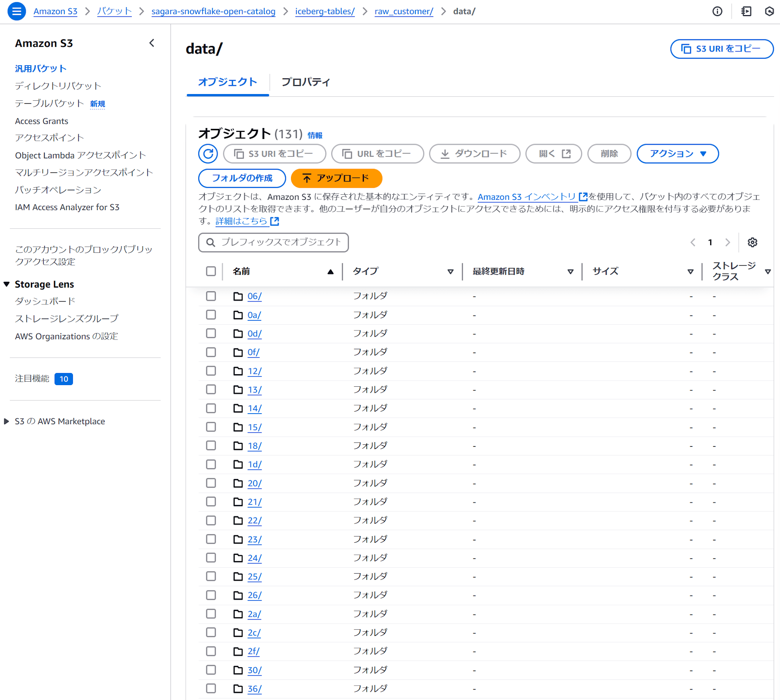This screenshot has width=780, height=700.
Task: Open the アクション dropdown menu
Action: coord(677,154)
